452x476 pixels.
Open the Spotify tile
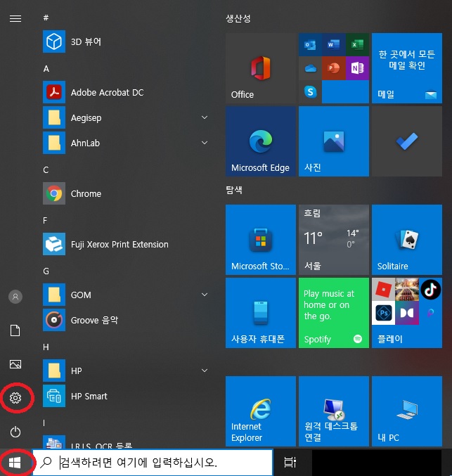tap(334, 313)
